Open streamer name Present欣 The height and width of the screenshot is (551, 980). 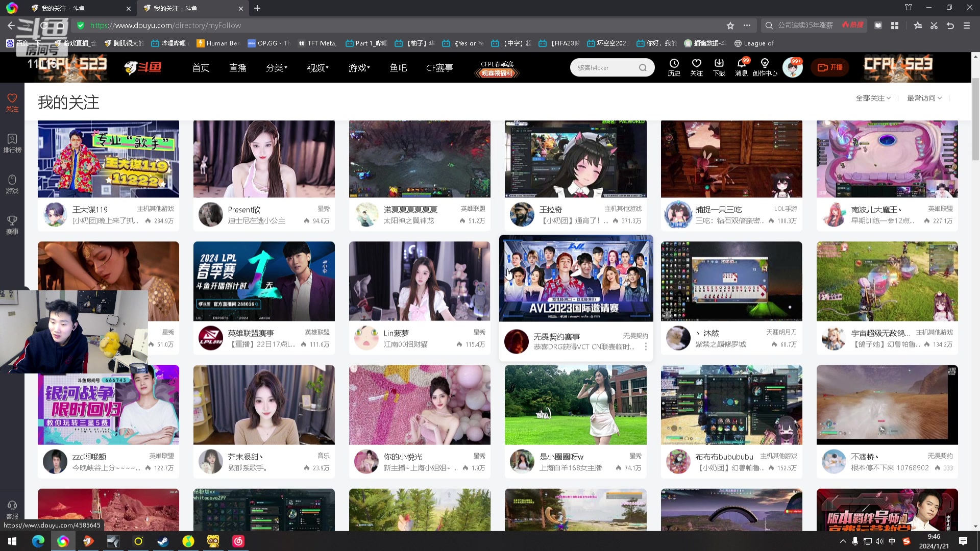(x=244, y=210)
